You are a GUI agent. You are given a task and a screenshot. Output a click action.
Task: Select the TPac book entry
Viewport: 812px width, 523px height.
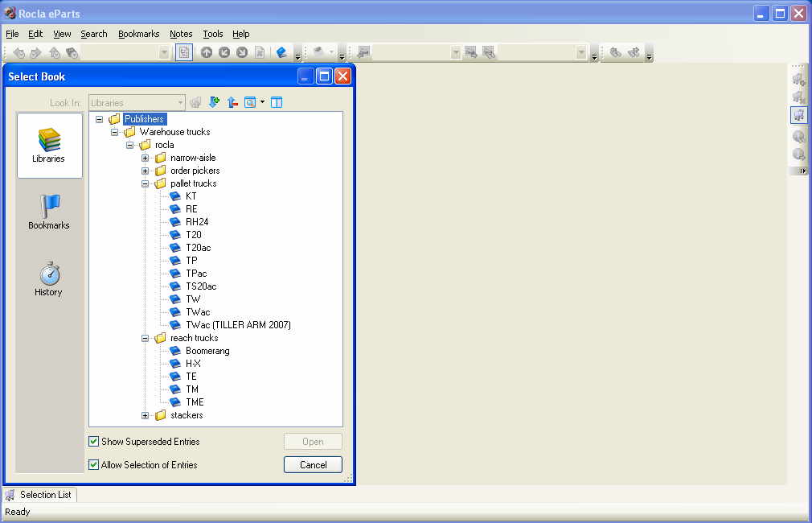point(196,273)
